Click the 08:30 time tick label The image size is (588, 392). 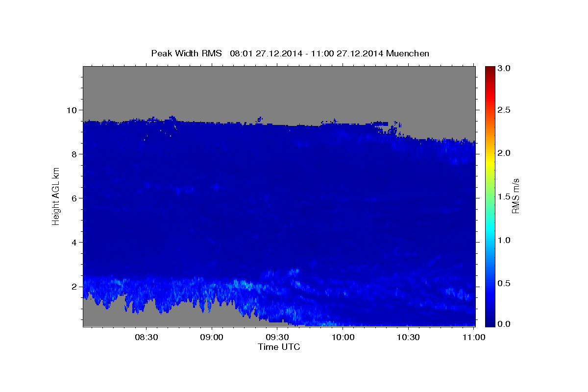(147, 337)
